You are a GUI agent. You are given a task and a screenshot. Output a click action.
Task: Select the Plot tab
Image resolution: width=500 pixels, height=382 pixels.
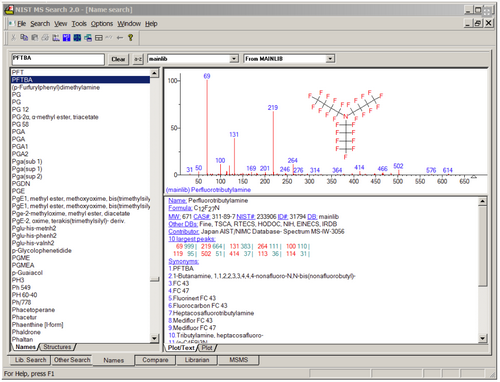pyautogui.click(x=207, y=348)
